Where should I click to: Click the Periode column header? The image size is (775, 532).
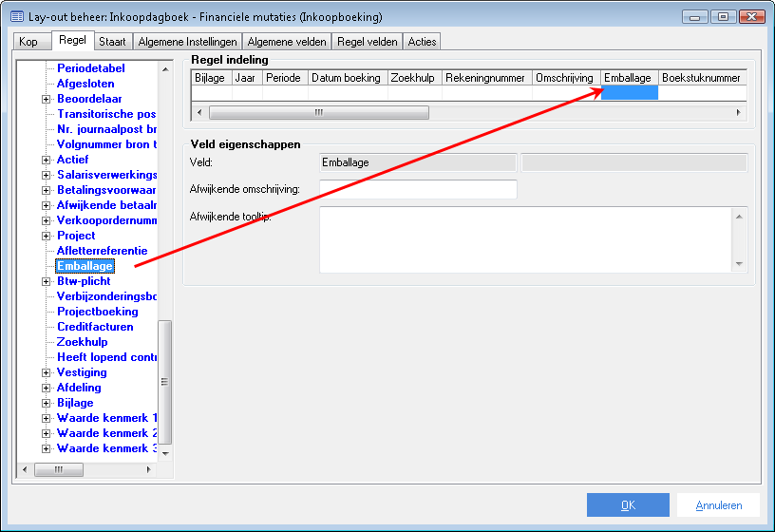[285, 78]
